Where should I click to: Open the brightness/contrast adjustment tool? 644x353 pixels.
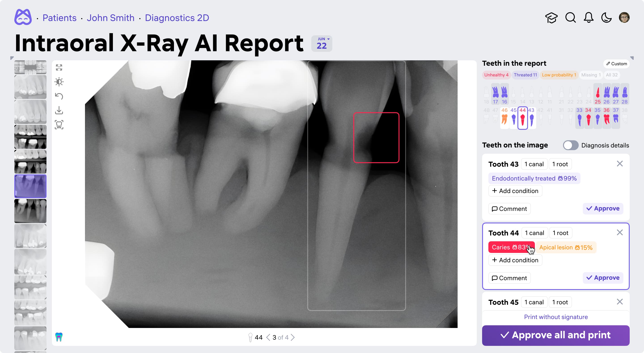tap(59, 82)
